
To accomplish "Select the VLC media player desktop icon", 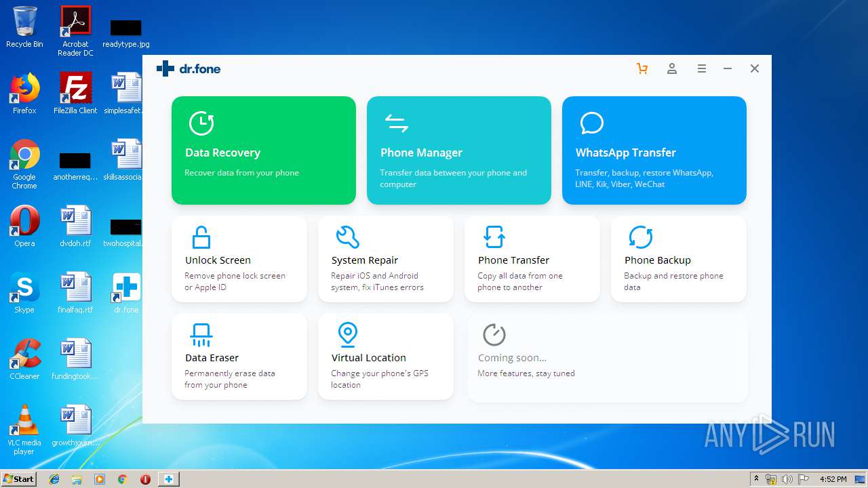I will (24, 430).
